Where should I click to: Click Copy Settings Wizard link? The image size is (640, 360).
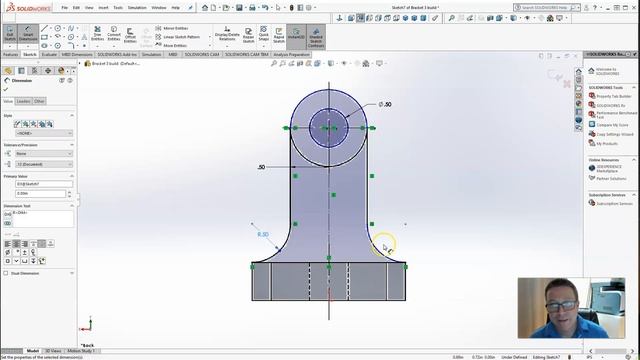(x=615, y=134)
